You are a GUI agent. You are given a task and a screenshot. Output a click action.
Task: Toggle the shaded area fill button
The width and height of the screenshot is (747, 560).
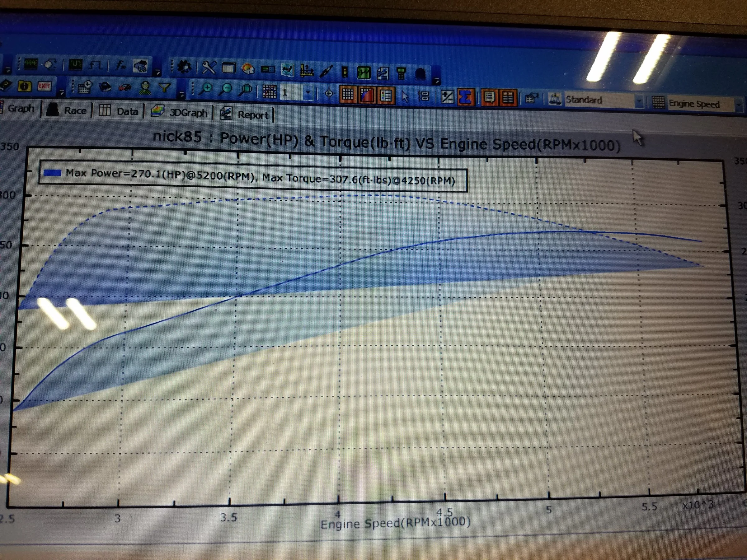pyautogui.click(x=367, y=96)
